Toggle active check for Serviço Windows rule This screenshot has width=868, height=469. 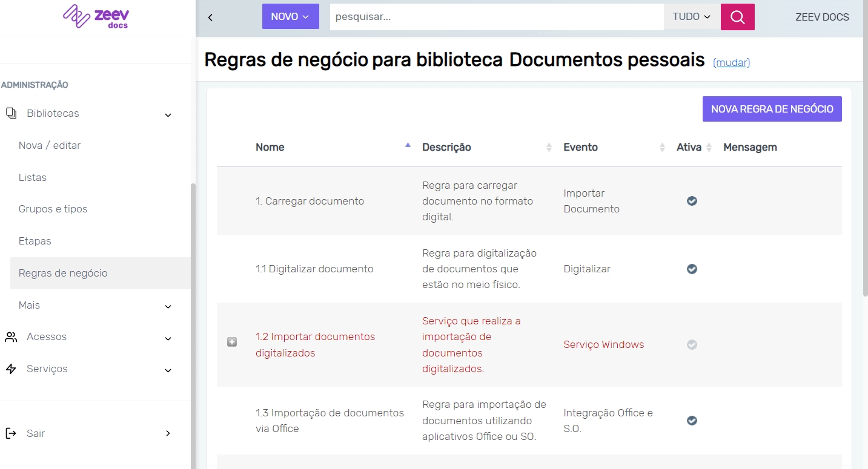click(692, 344)
